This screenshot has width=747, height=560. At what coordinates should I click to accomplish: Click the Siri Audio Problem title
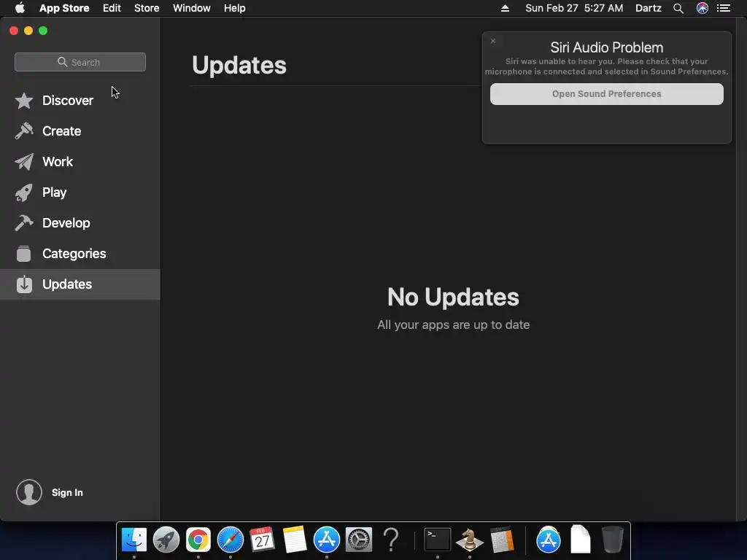pos(606,47)
